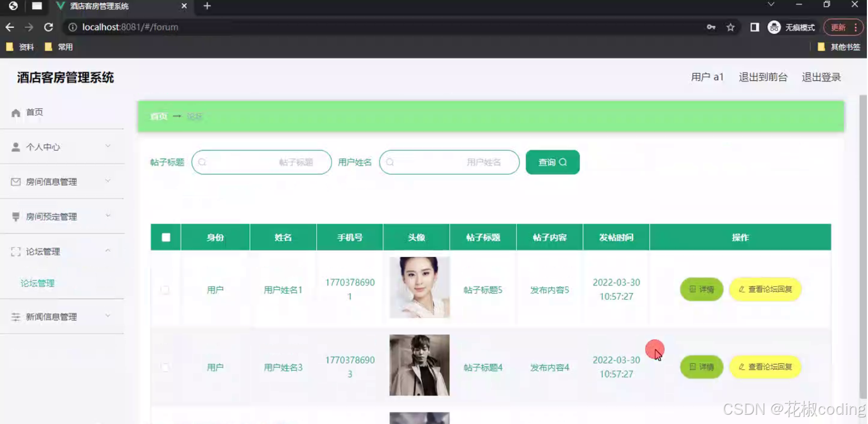Click 用户 a1 in header

(707, 77)
